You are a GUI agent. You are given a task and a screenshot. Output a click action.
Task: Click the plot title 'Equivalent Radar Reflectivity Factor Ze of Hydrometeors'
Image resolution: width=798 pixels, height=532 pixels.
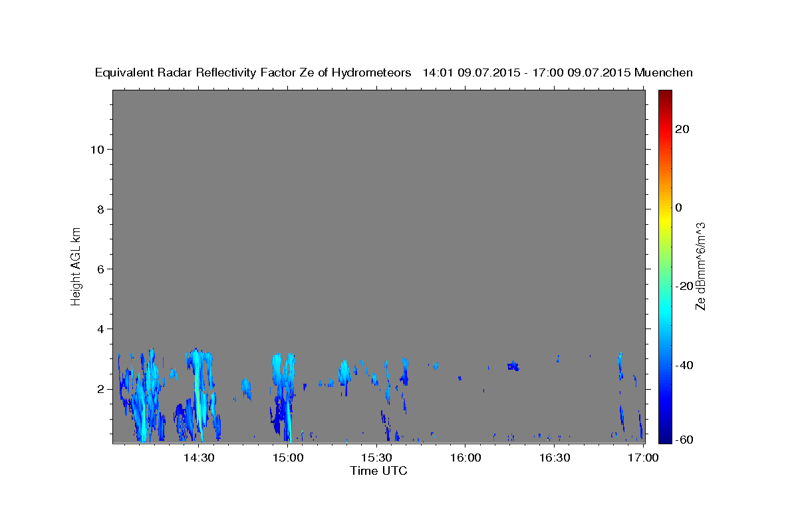(x=253, y=72)
